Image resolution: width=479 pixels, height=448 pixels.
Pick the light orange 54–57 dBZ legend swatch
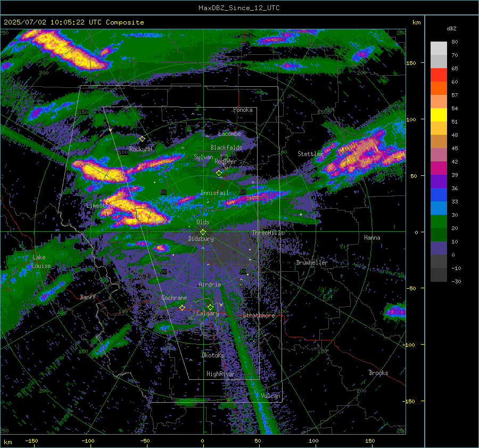tap(439, 102)
